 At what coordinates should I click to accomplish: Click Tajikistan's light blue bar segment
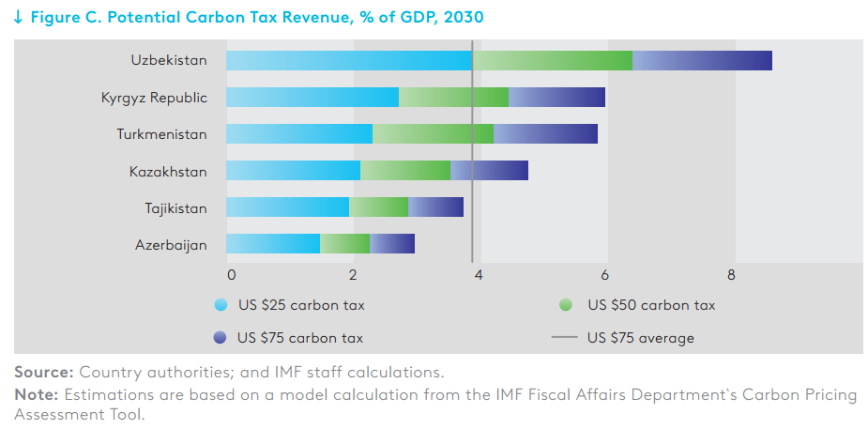click(288, 207)
